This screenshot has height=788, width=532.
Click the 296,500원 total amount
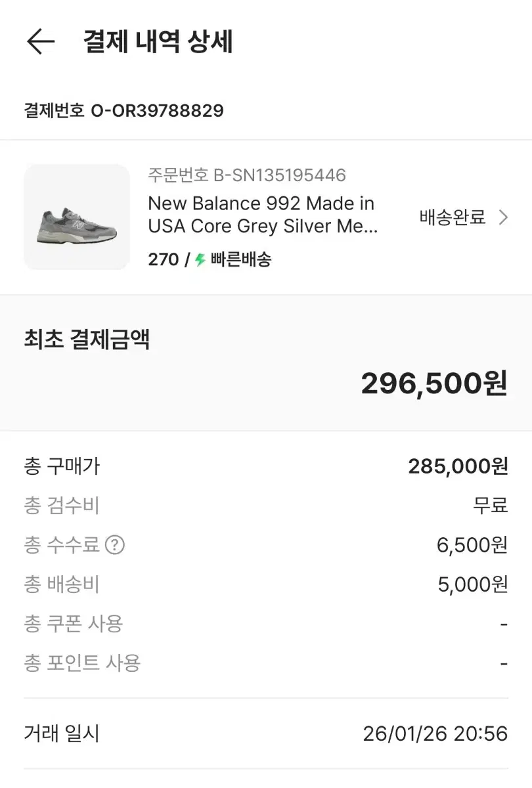pyautogui.click(x=434, y=383)
